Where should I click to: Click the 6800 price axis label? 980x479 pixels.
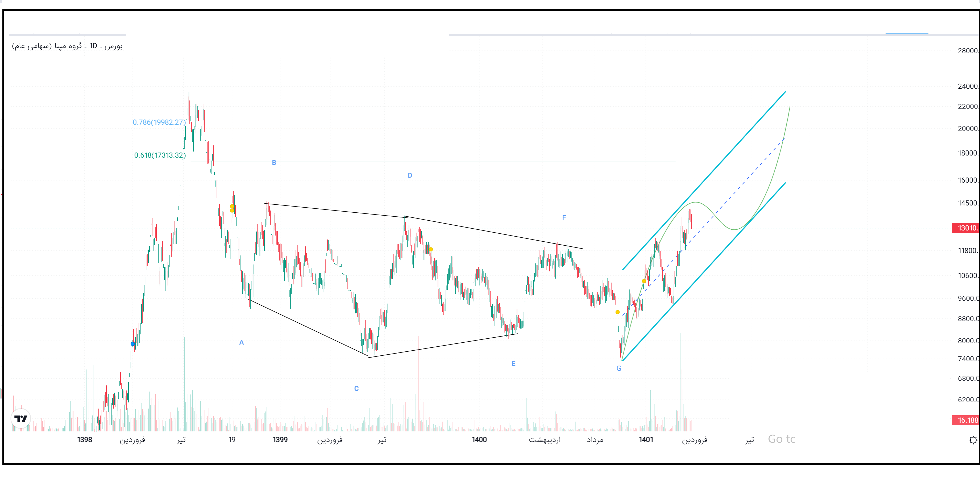tap(968, 378)
